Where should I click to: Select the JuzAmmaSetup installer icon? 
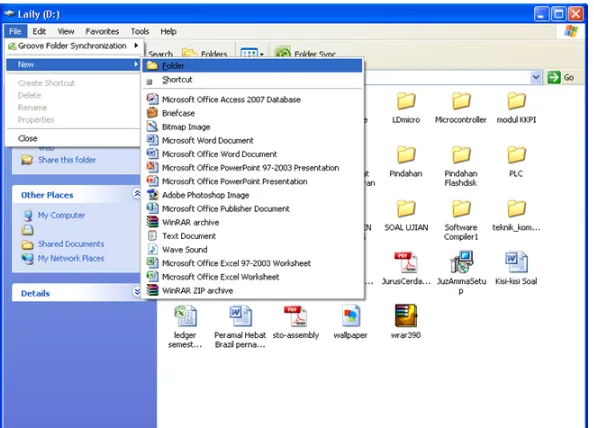click(x=461, y=262)
